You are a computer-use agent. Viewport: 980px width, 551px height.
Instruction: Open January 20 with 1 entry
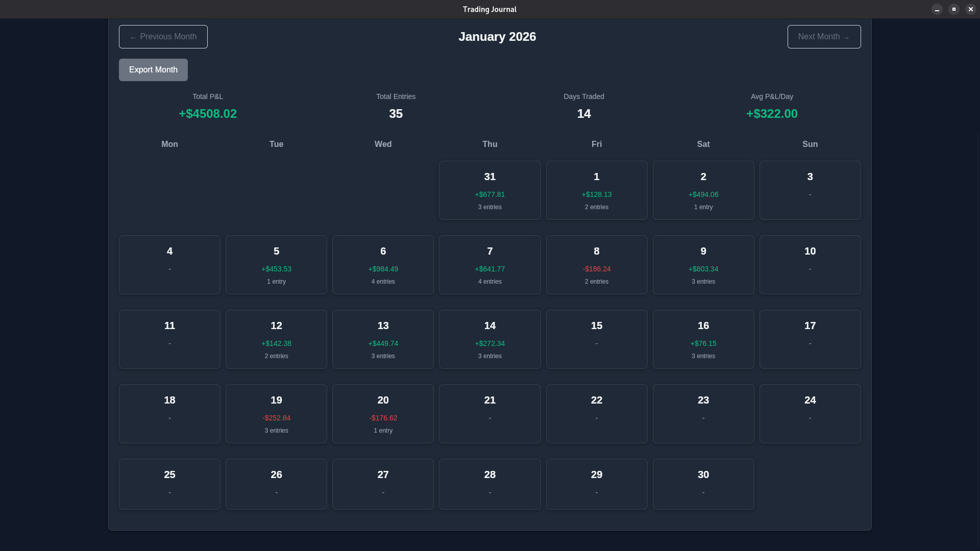[383, 413]
